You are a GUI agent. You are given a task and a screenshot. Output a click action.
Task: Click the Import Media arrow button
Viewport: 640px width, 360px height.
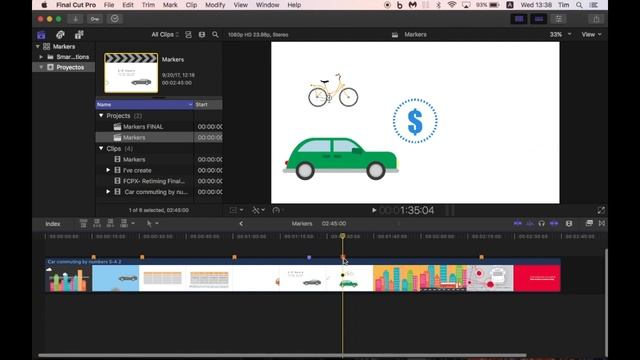(76, 19)
